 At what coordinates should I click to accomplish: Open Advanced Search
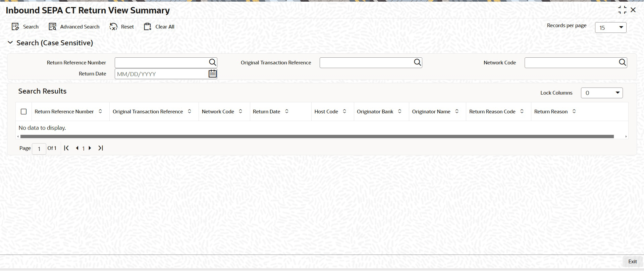[74, 27]
